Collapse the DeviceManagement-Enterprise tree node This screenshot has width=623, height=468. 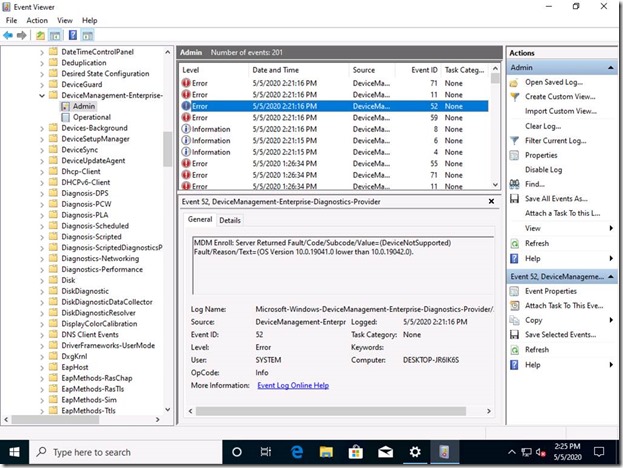coord(41,94)
